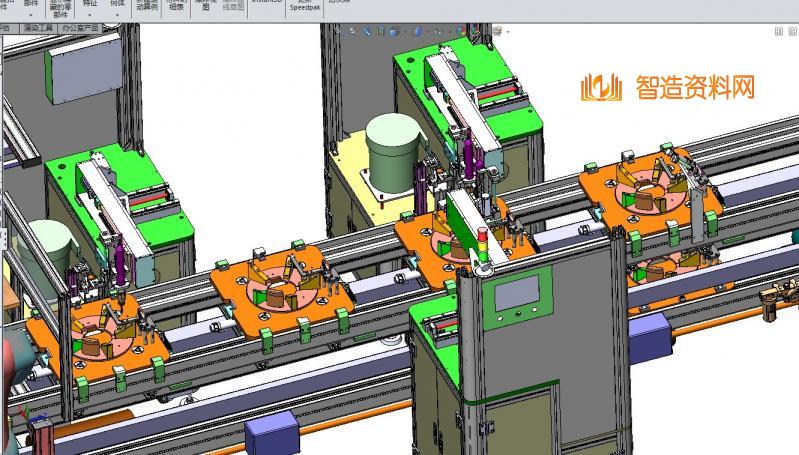Click the 动算例 motion study icon

point(146,6)
